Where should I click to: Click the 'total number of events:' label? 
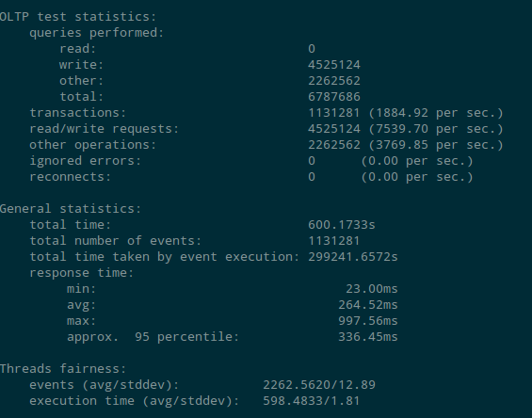tap(116, 241)
